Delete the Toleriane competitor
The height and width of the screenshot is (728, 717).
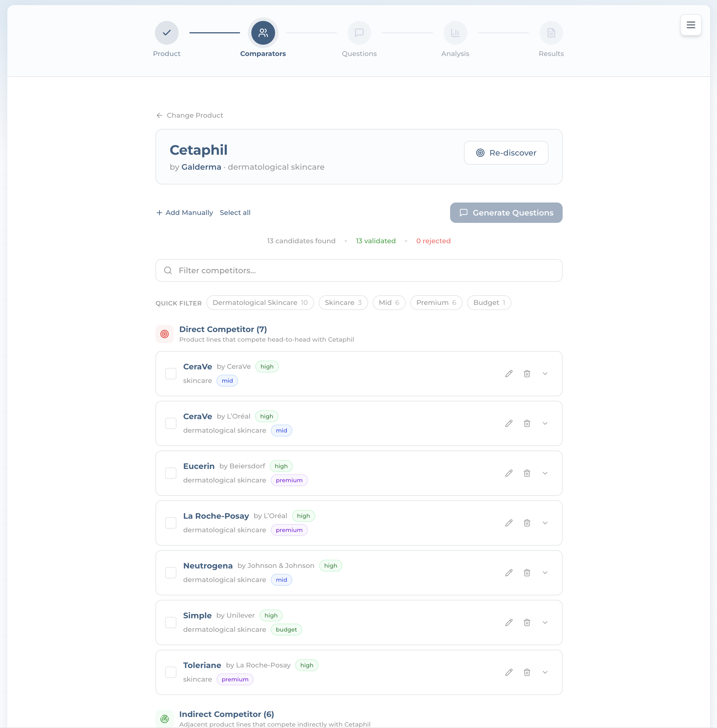tap(527, 672)
